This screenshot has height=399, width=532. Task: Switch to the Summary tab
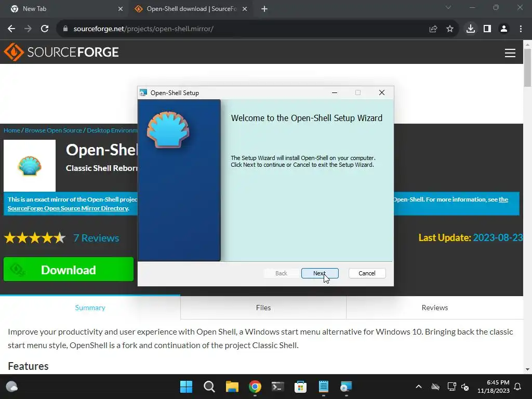(x=90, y=308)
